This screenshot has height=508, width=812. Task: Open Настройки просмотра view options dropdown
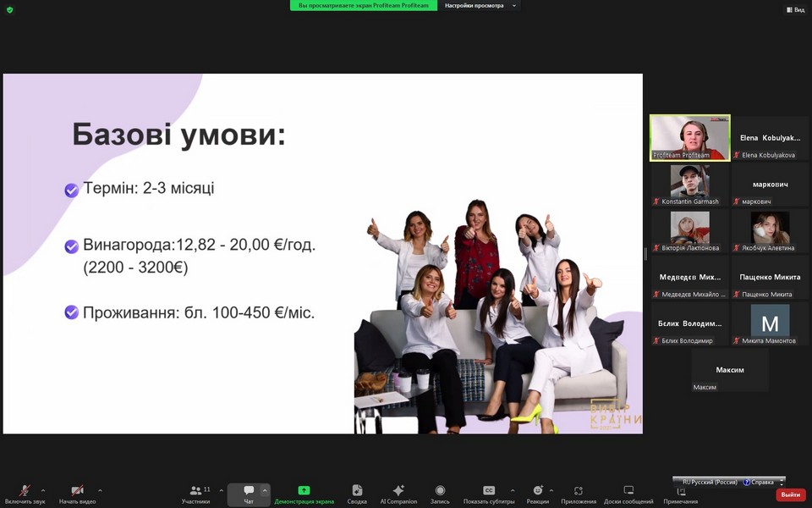pos(479,6)
